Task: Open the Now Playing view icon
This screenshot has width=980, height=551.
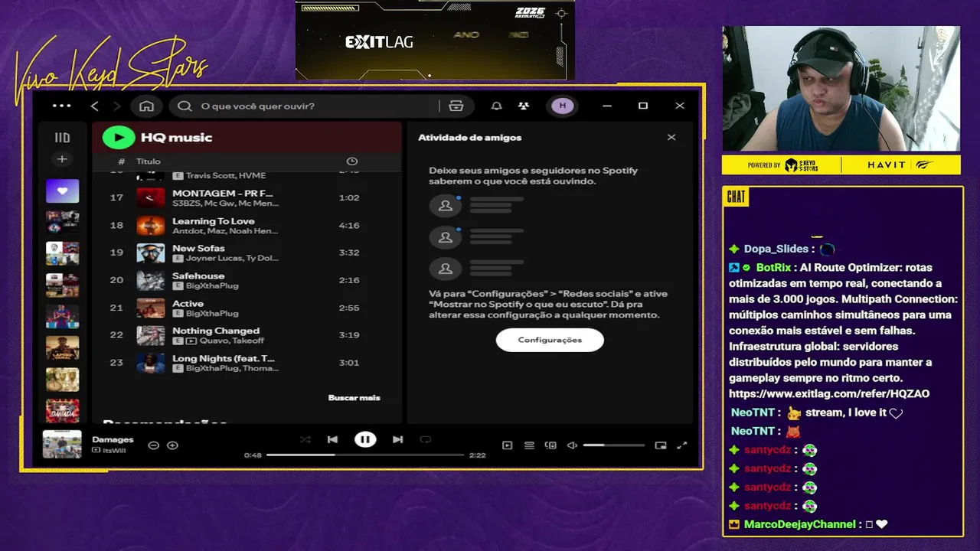Action: (507, 445)
